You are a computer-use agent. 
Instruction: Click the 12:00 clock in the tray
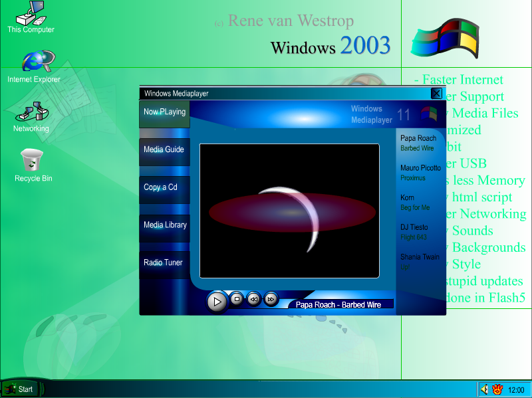click(x=516, y=390)
